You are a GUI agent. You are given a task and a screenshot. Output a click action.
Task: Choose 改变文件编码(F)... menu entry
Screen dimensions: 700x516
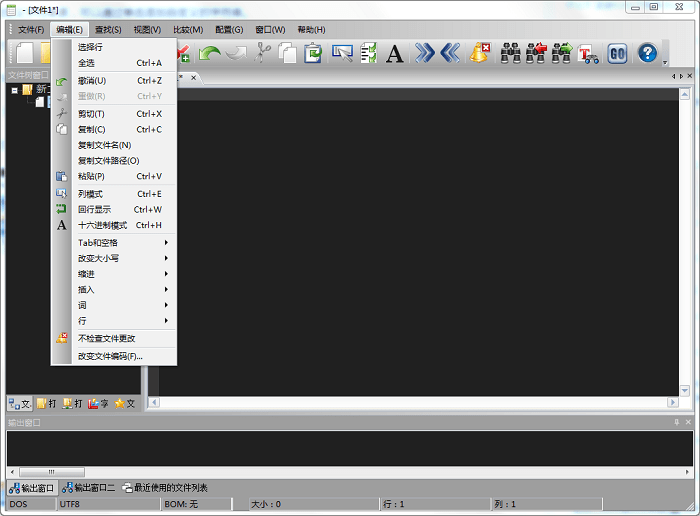[112, 355]
